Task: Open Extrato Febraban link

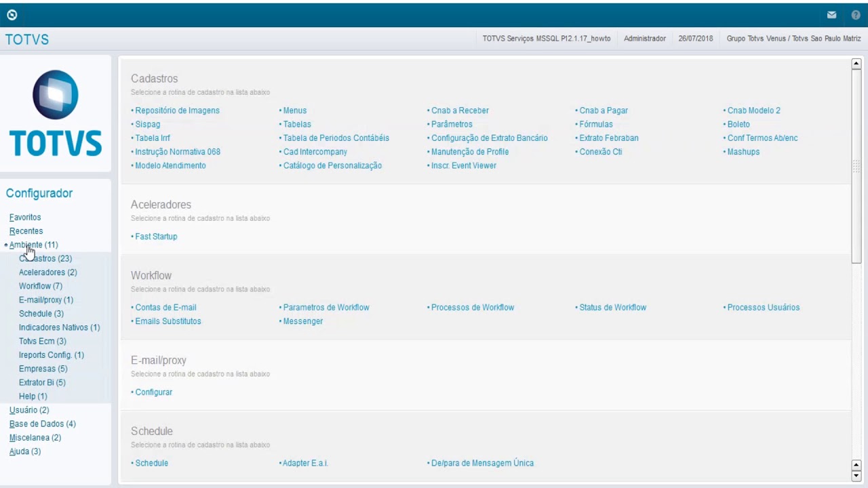Action: click(609, 138)
